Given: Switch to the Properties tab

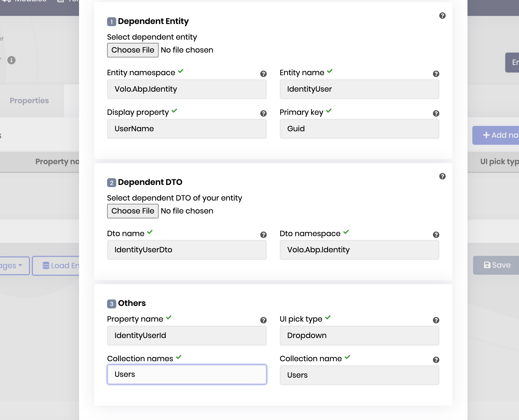Looking at the screenshot, I should point(29,101).
